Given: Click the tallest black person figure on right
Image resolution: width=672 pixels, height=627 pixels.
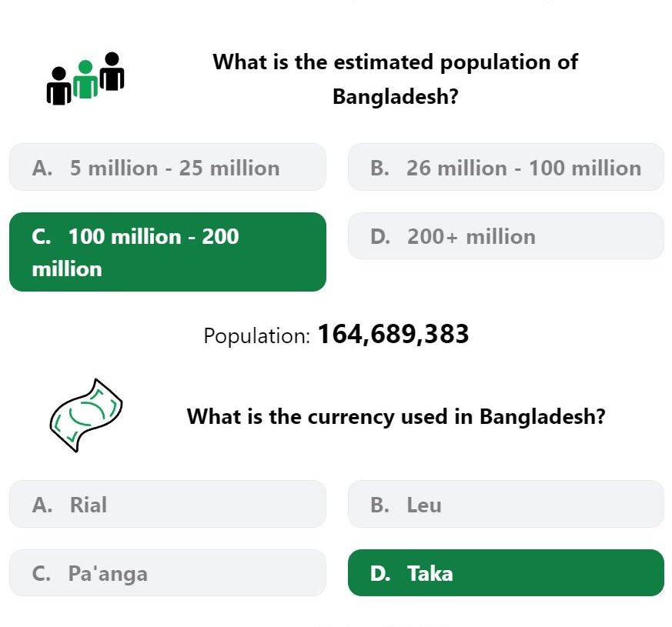Looking at the screenshot, I should click(x=112, y=72).
